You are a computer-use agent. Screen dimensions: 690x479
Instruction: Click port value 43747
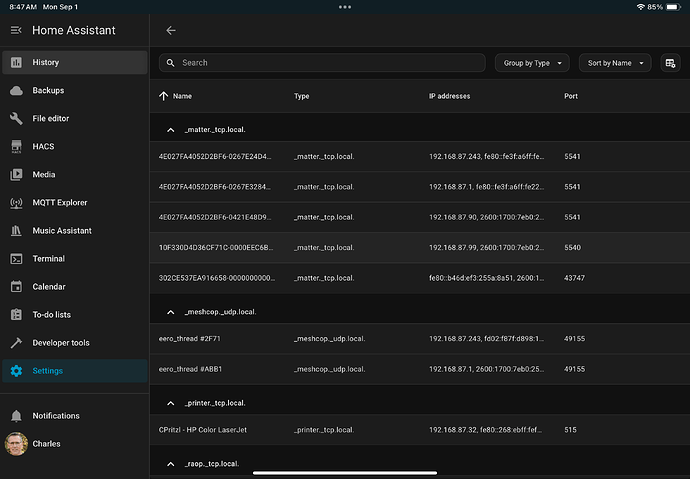(x=574, y=278)
